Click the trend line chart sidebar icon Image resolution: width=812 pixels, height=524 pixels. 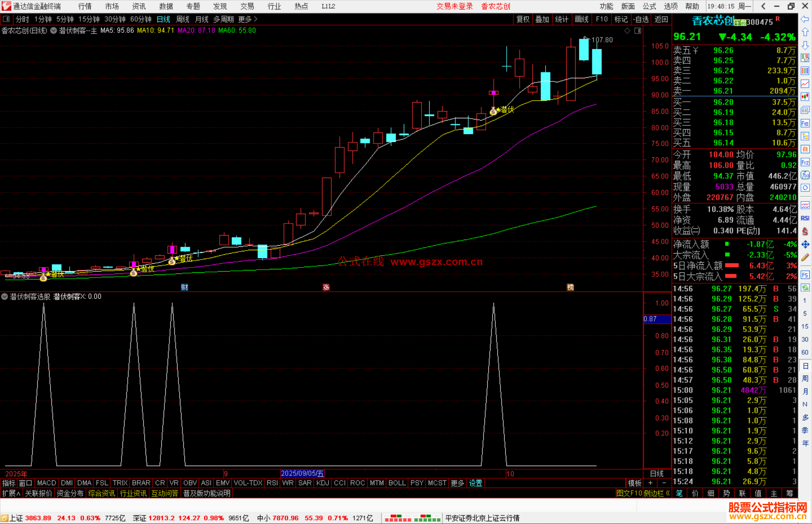[x=805, y=83]
